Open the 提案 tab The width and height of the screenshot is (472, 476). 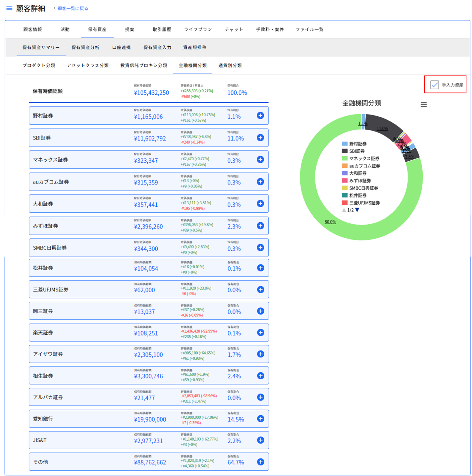[130, 29]
